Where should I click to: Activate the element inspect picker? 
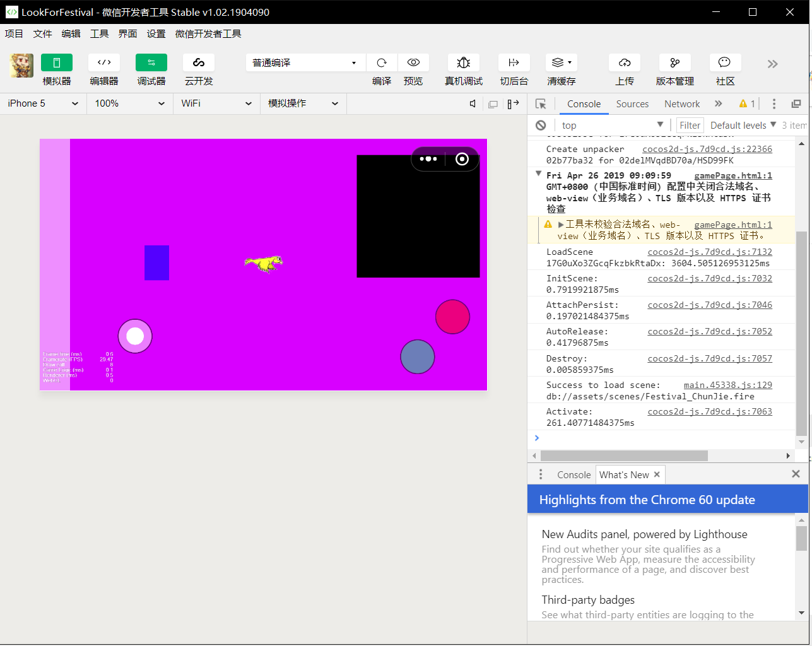541,104
